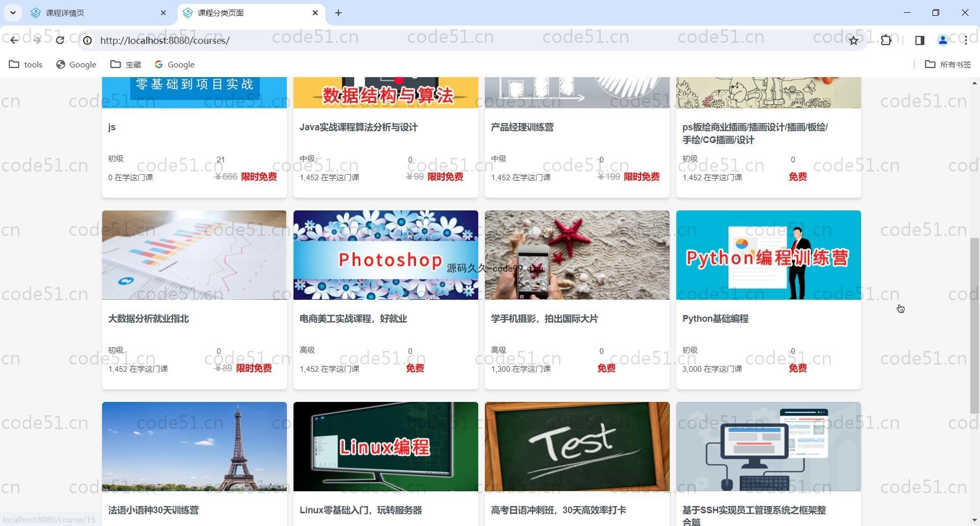Open the first Google bookmark with globe icon
Screen dimensions: 980x526
(x=76, y=64)
